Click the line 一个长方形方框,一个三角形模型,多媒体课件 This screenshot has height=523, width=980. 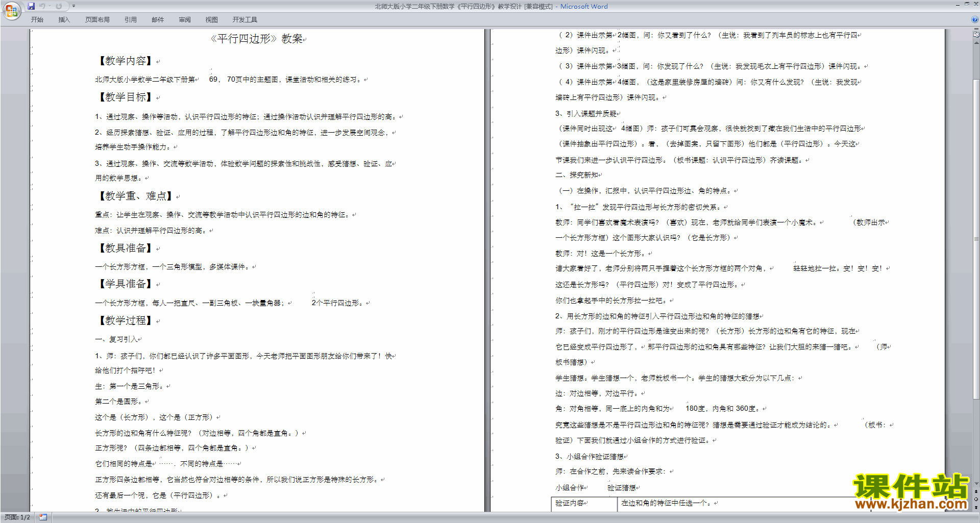pyautogui.click(x=173, y=267)
